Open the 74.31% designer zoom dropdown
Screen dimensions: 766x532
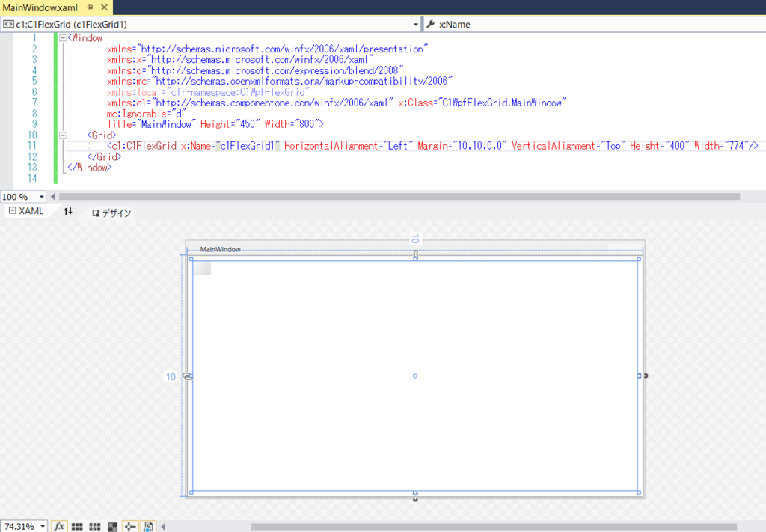43,526
